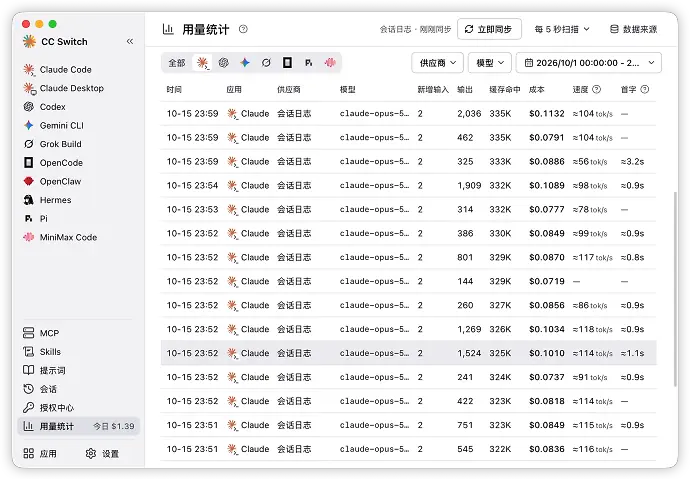Click output value 1,269
Image resolution: width=690 pixels, height=479 pixels.
(x=469, y=329)
